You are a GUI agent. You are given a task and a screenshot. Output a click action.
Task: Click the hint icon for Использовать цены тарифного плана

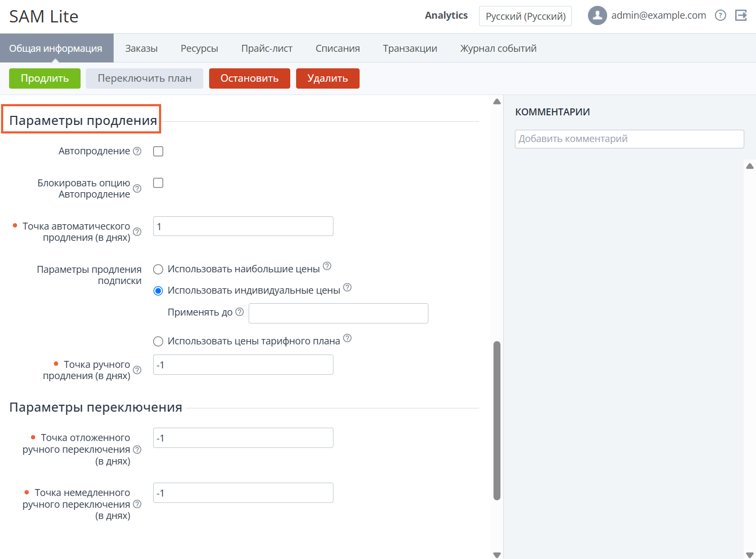click(347, 338)
